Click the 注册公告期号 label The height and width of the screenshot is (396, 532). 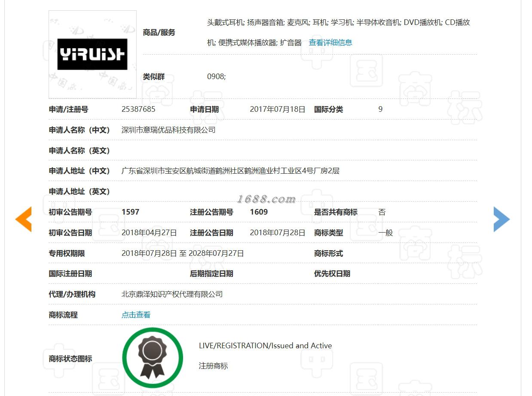(211, 212)
